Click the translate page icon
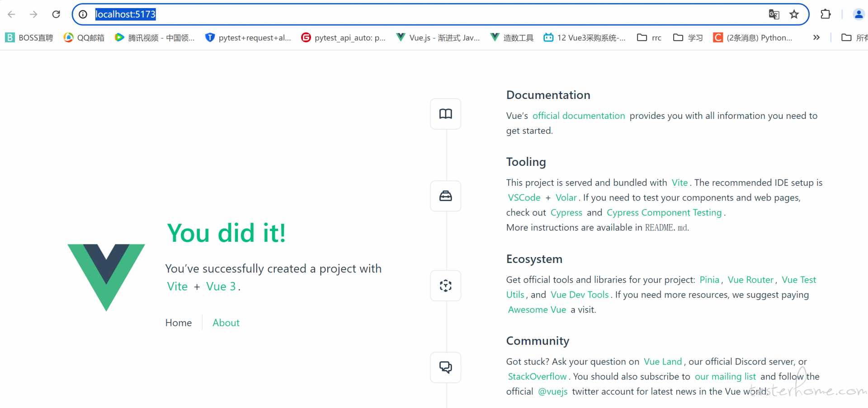This screenshot has width=868, height=408. click(x=774, y=14)
